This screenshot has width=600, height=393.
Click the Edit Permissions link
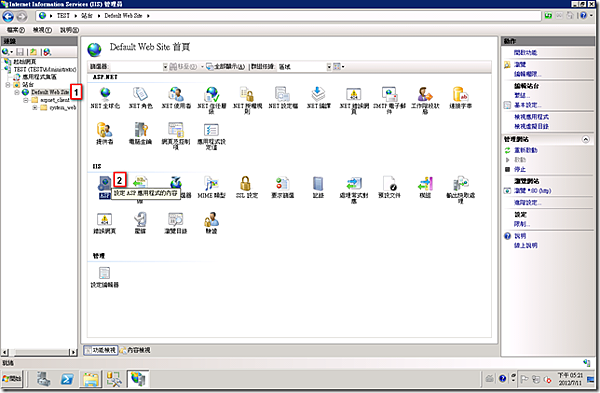coord(528,74)
